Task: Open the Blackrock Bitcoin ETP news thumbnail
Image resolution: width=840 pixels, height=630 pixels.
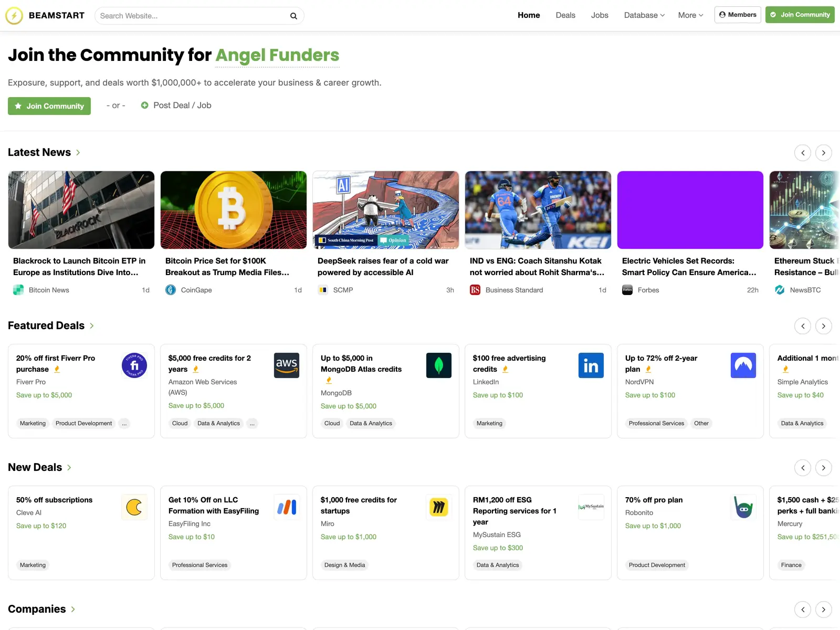Action: coord(81,210)
